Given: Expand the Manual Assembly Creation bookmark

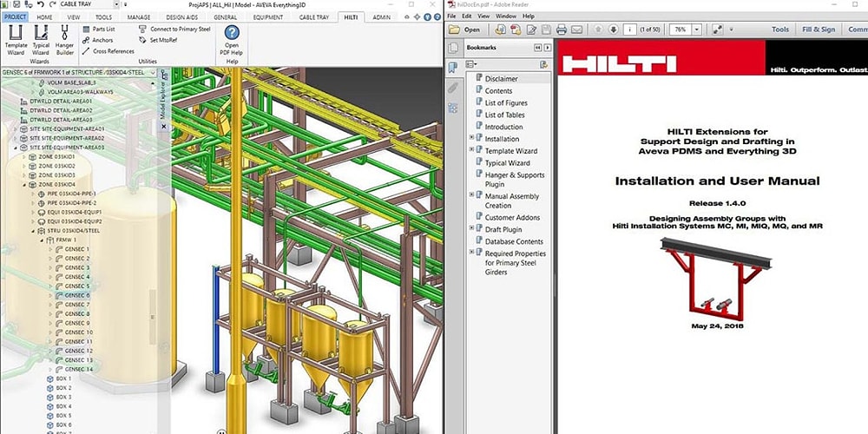Looking at the screenshot, I should 471,194.
